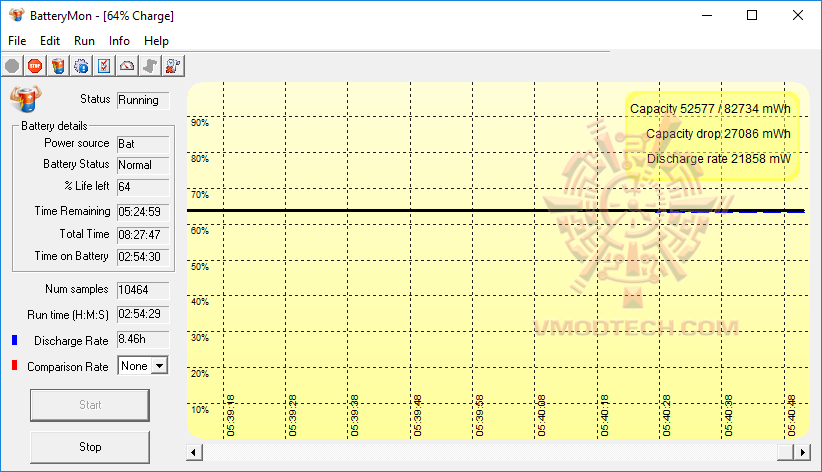
Task: Open system info gear icon in toolbar
Action: point(81,66)
